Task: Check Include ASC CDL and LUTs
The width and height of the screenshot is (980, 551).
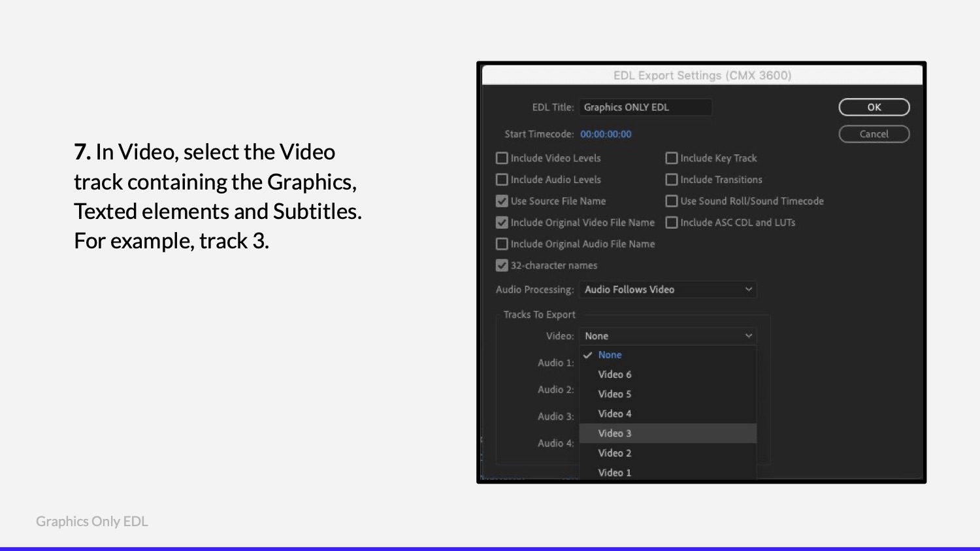Action: tap(671, 223)
